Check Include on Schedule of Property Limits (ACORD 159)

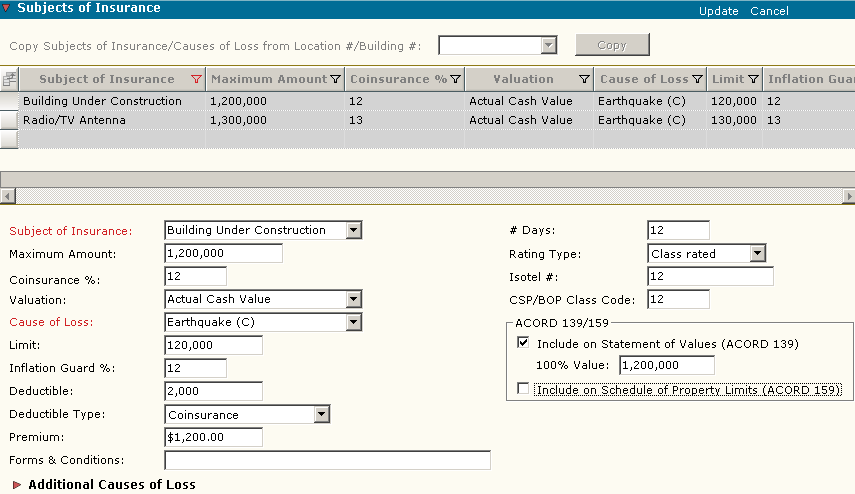pos(523,389)
